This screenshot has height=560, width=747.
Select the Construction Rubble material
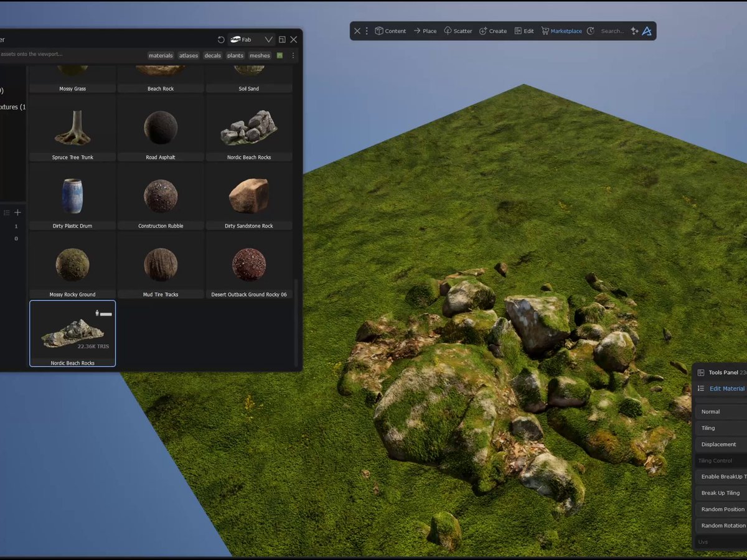click(x=161, y=197)
